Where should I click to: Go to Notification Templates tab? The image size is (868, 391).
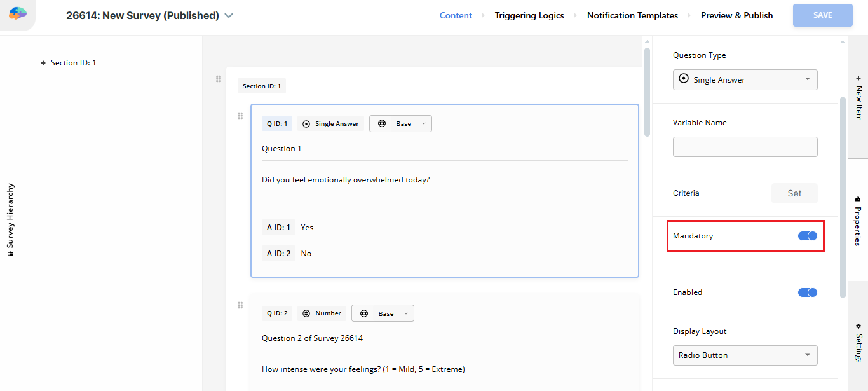[632, 15]
